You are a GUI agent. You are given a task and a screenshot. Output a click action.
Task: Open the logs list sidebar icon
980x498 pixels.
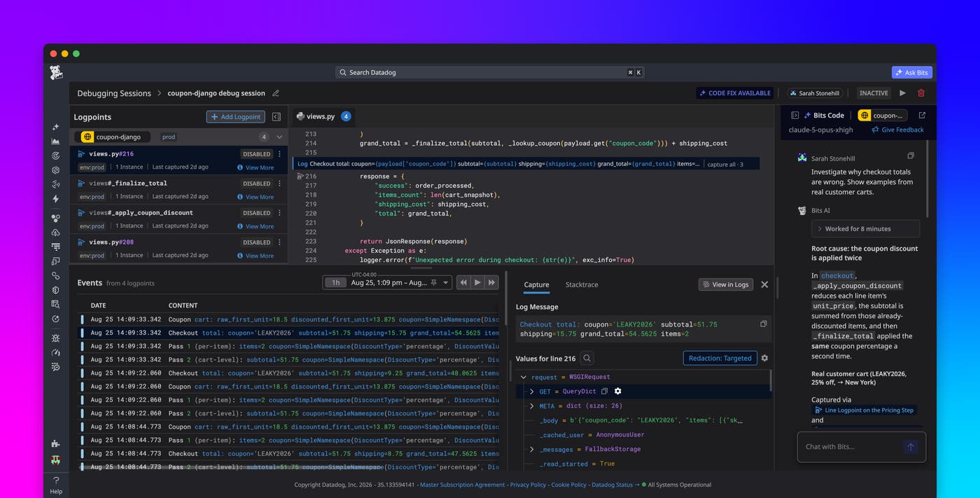tap(56, 247)
